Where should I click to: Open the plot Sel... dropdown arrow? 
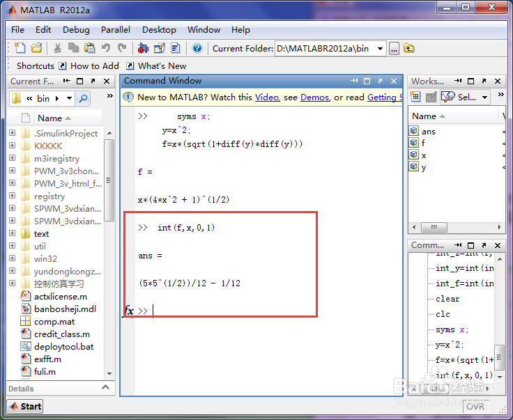click(x=485, y=97)
